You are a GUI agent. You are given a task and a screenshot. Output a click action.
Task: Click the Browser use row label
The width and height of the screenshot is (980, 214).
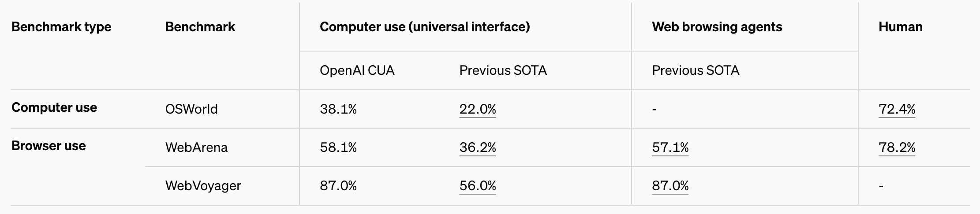tap(49, 146)
